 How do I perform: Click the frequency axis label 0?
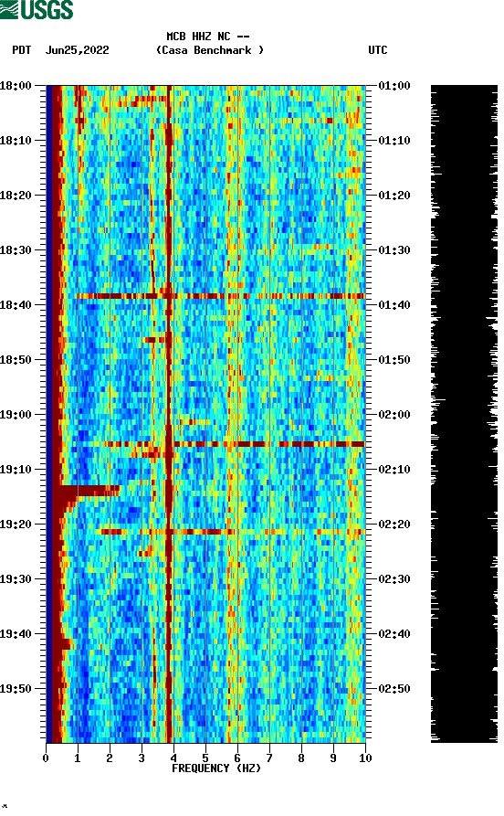[x=46, y=758]
